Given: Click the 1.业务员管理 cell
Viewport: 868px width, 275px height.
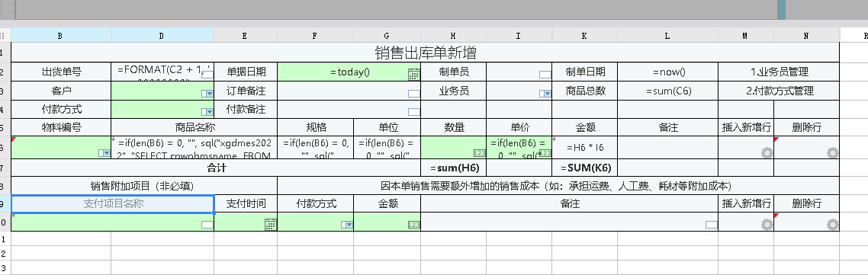Looking at the screenshot, I should coord(779,72).
